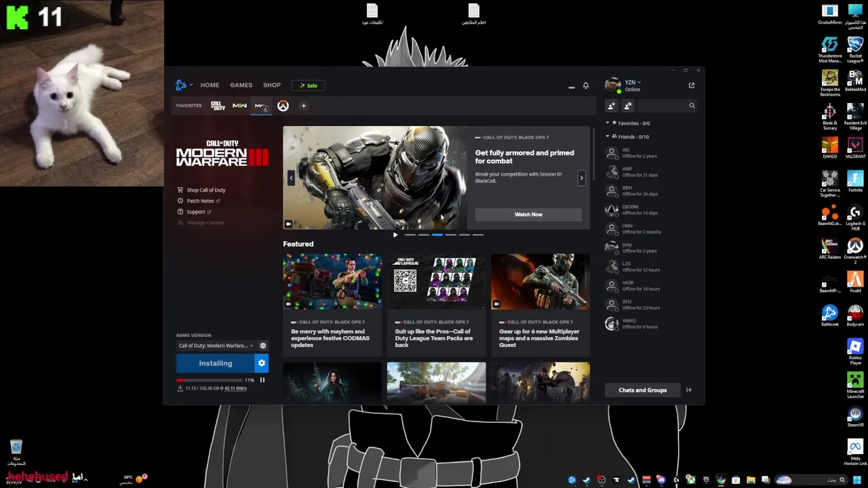Open the Sale tab
Viewport: 868px width, 488px height.
coord(308,85)
